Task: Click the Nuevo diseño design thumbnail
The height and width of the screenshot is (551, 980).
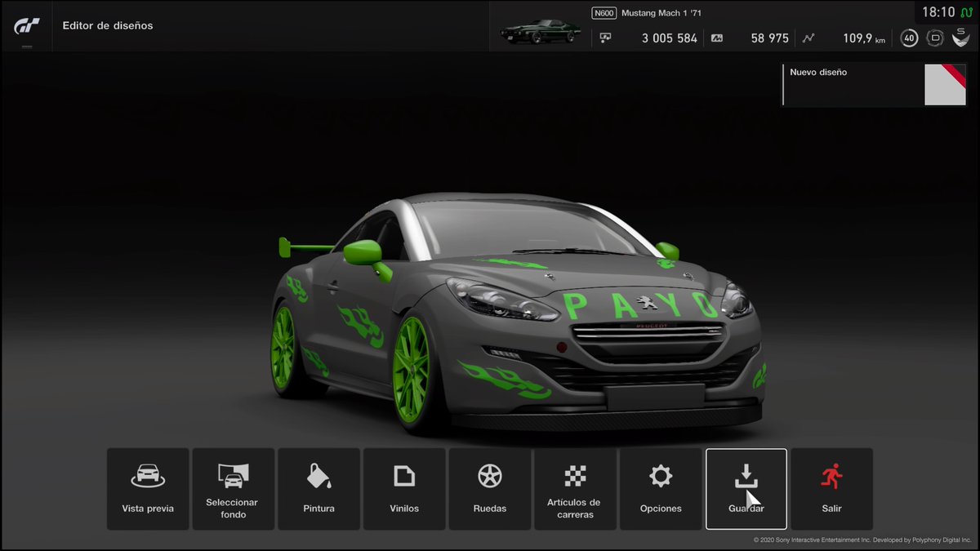Action: (945, 85)
